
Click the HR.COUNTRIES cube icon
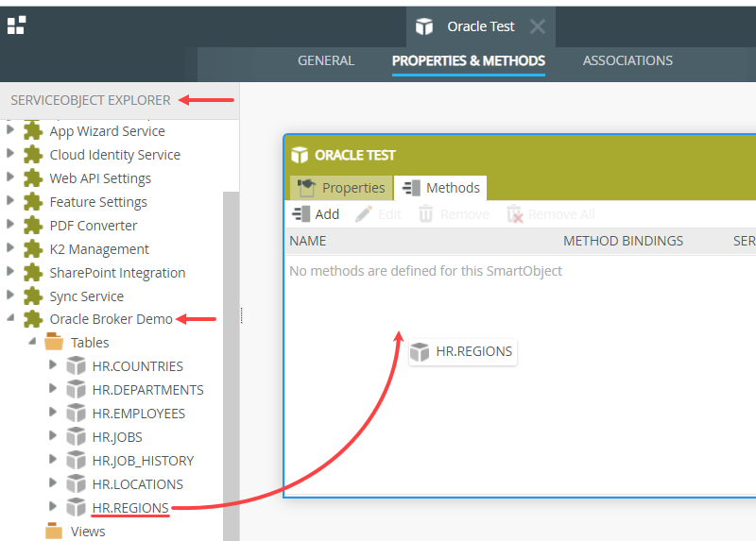[x=76, y=365]
